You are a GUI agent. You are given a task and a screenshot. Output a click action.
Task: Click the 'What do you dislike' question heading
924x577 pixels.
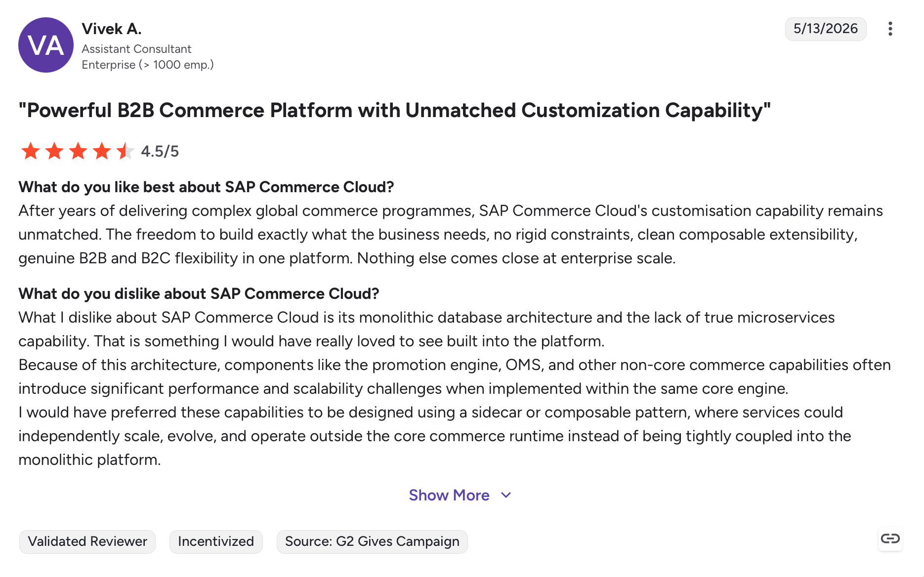click(199, 293)
